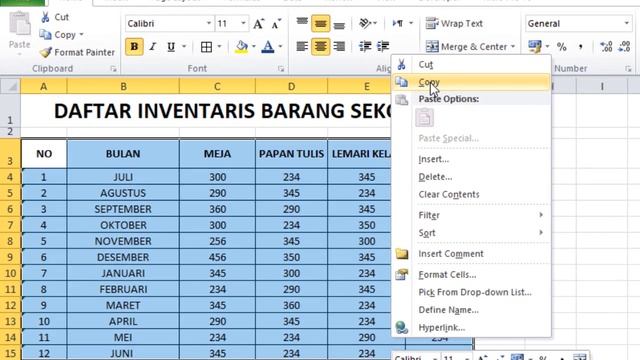
Task: Select row 7 header
Action: coord(10,225)
